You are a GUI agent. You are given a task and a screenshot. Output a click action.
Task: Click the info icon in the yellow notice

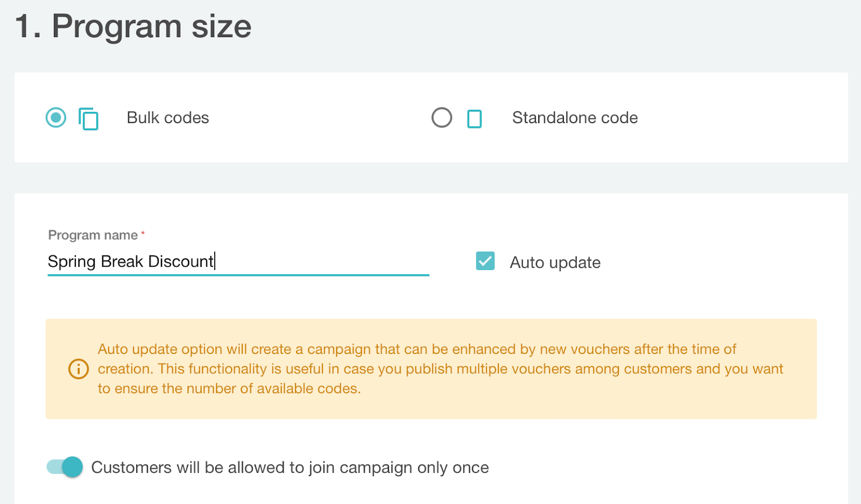tap(79, 369)
